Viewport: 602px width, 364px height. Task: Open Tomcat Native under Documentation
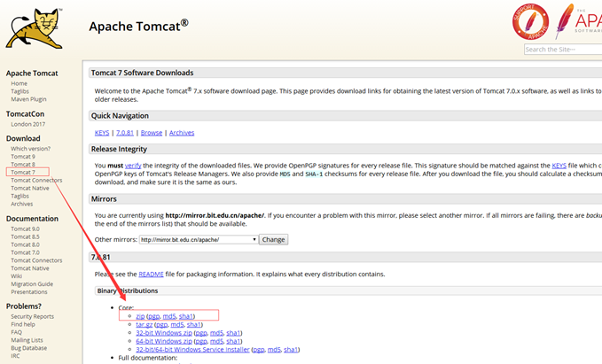(x=30, y=268)
